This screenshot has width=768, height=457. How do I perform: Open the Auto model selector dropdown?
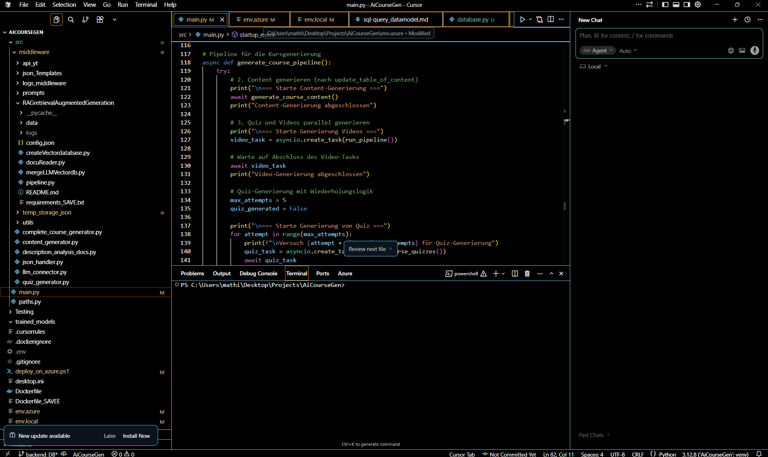[x=627, y=50]
